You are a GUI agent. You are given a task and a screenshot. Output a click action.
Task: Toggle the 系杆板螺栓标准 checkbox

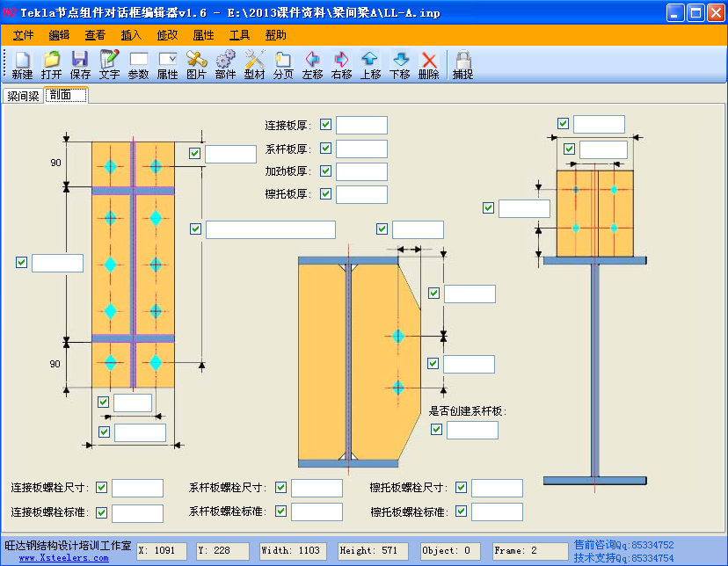[280, 512]
